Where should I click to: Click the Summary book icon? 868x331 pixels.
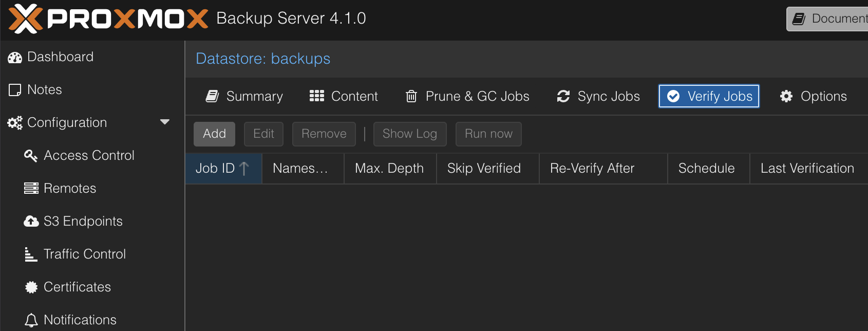point(212,96)
